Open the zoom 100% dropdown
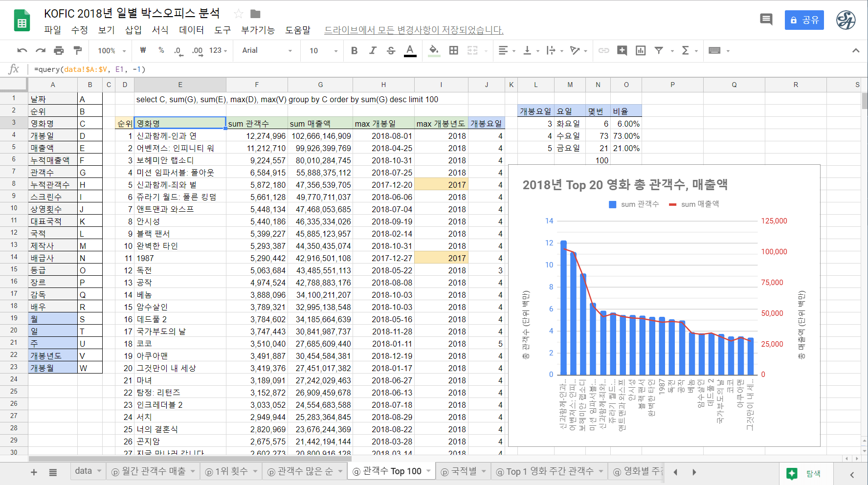 pos(111,50)
